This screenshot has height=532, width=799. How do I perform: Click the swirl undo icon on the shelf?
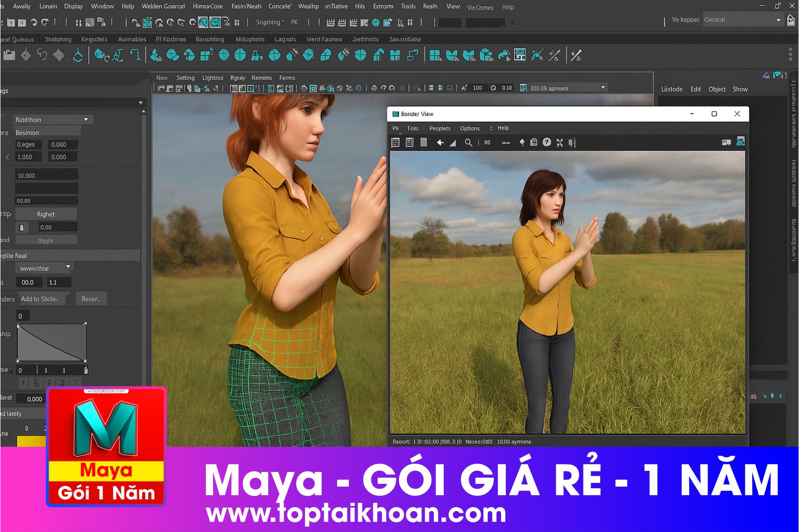(42, 55)
